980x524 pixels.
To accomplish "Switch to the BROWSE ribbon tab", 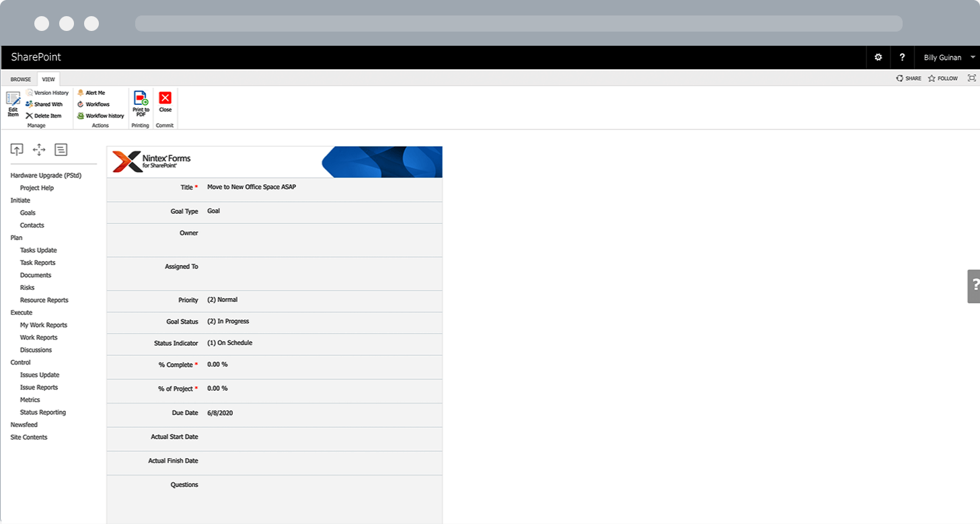I will 21,79.
